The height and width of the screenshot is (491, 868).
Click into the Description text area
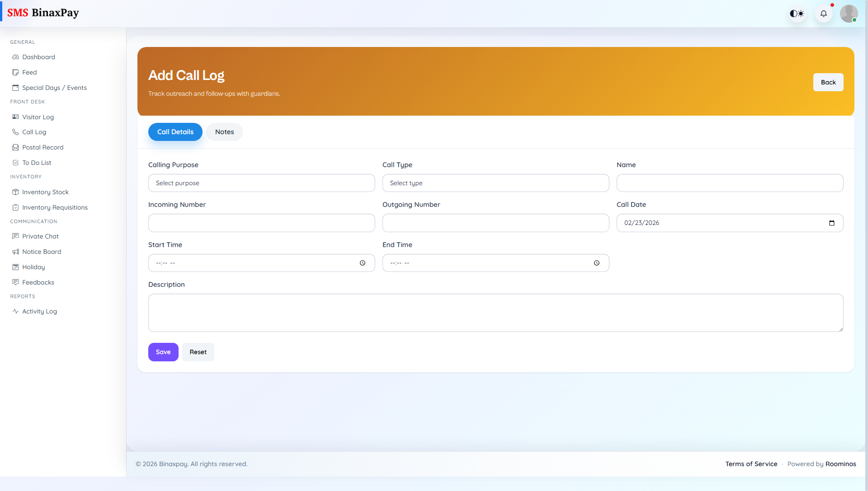495,313
